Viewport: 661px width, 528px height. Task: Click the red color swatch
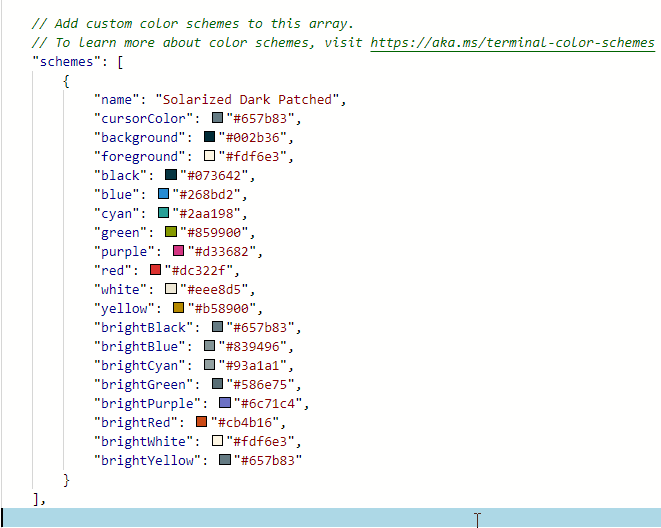click(x=155, y=270)
